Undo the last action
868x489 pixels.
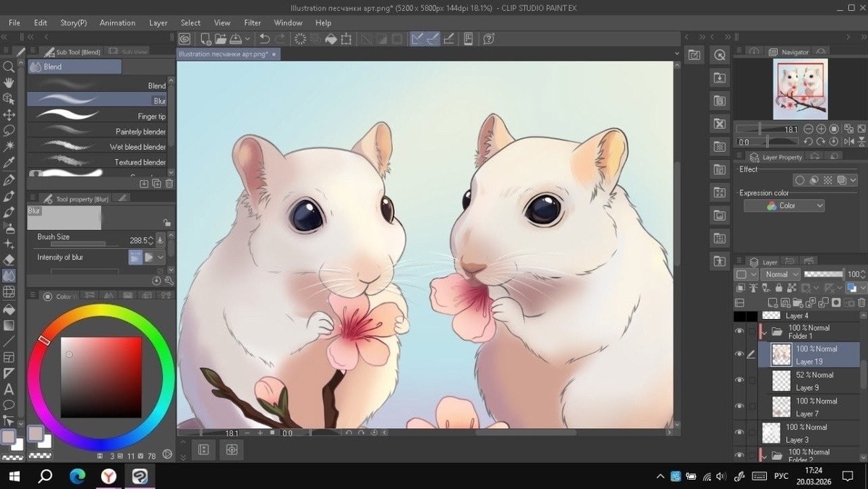tap(265, 38)
